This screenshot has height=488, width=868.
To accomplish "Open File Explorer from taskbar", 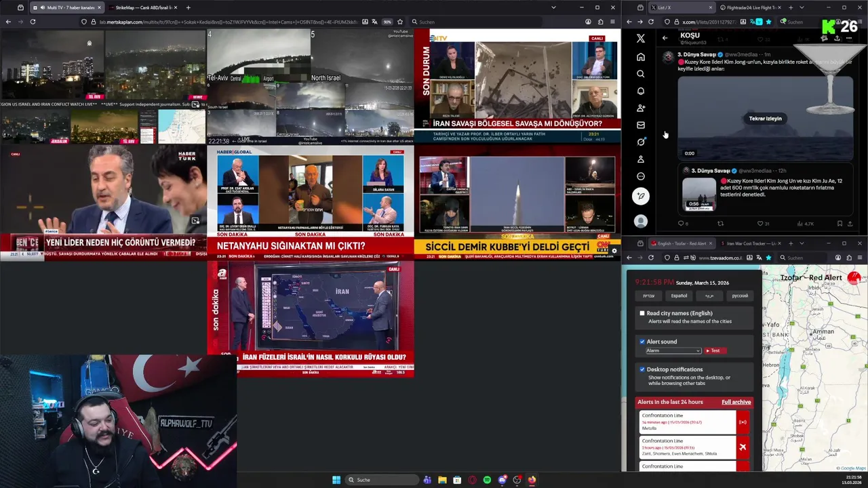I will click(442, 480).
